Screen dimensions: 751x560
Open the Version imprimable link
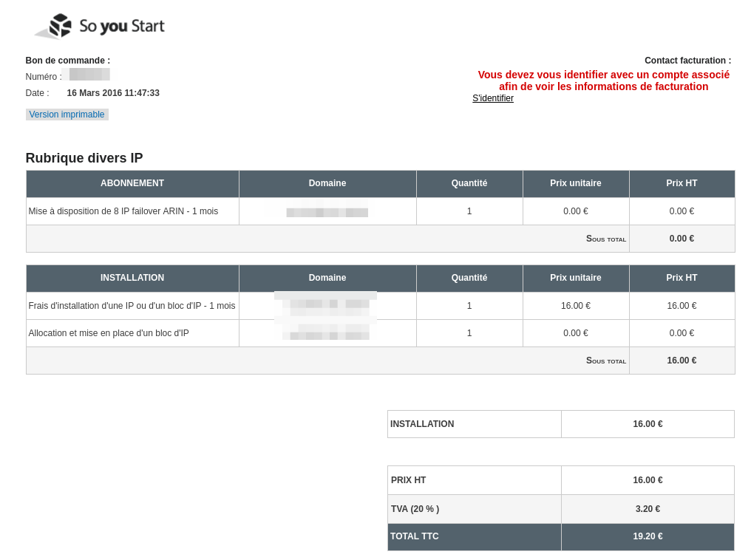67,115
